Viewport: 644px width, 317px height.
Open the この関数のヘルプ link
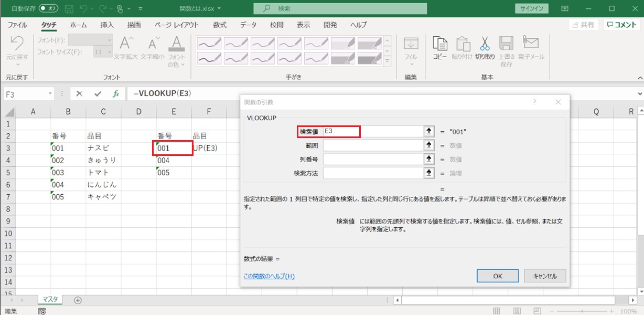(x=269, y=276)
